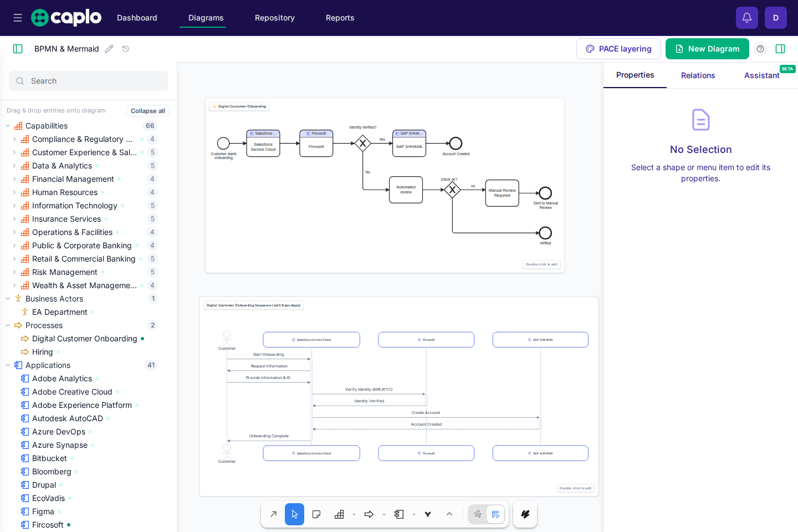
Task: Select Digital Customer Onboarding process
Action: (x=84, y=339)
